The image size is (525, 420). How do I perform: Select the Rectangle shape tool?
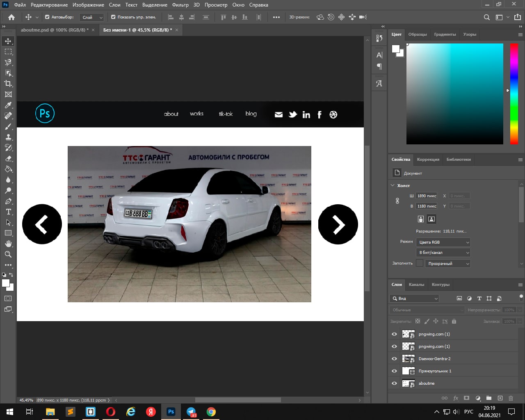[8, 233]
